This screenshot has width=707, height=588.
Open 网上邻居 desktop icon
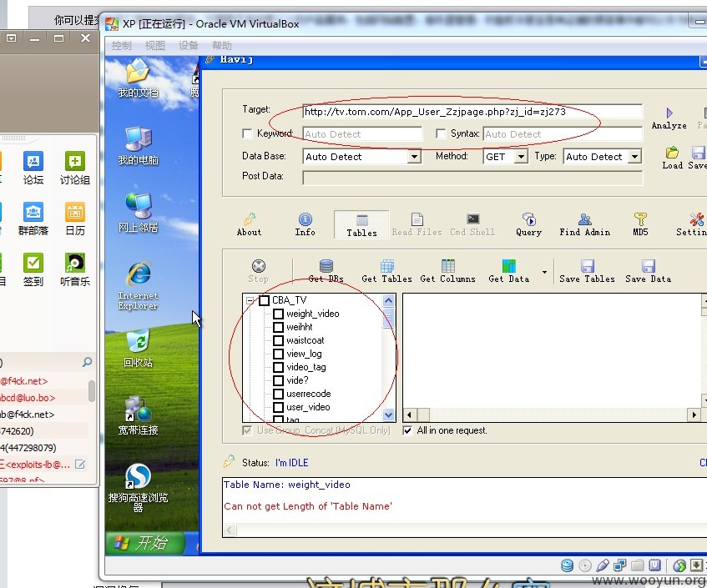(x=138, y=214)
